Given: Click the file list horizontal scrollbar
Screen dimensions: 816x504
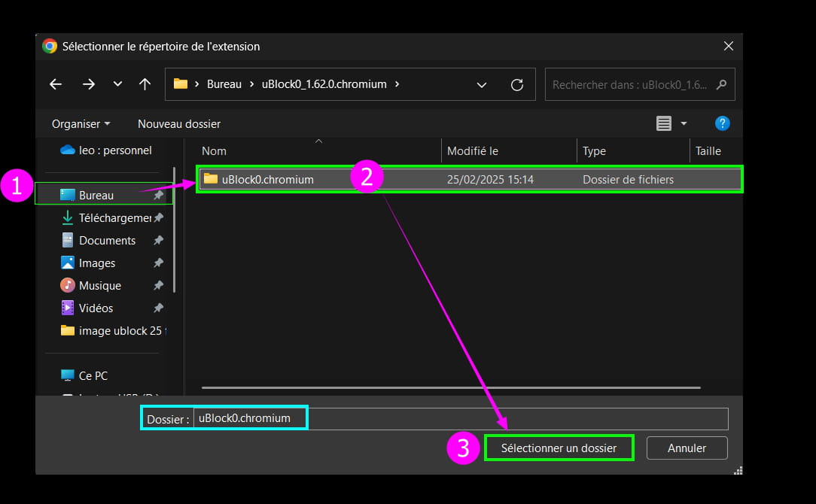Looking at the screenshot, I should tap(451, 387).
